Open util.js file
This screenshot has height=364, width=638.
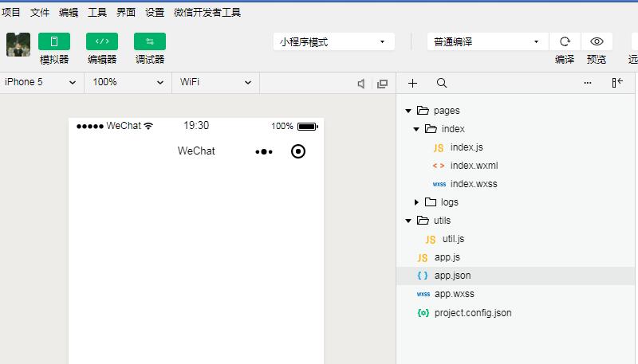coord(453,239)
